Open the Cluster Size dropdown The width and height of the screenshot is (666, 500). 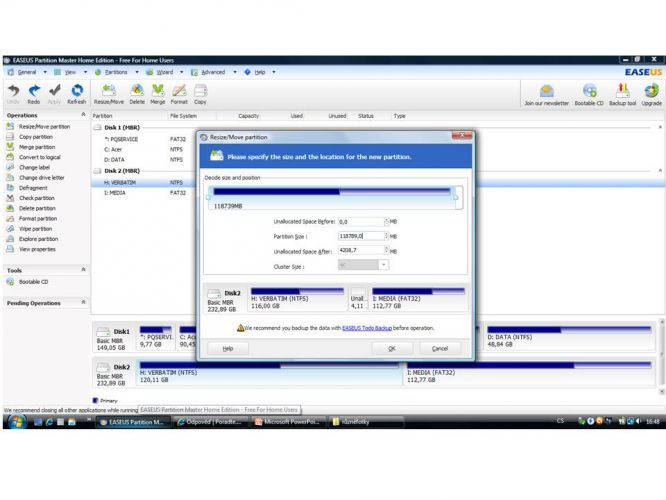[x=384, y=265]
